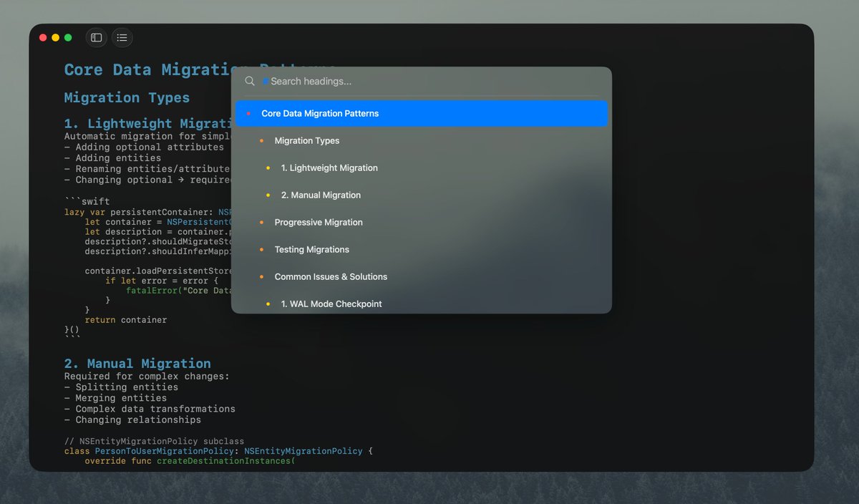Open Common Issues & Solutions heading
Screen dimensions: 859x504
click(x=422, y=276)
